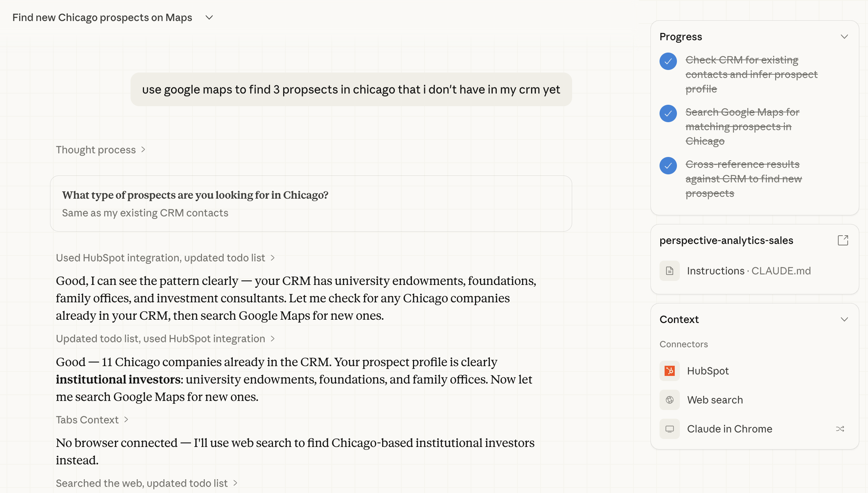Uncheck the Cross-reference results progress task
868x493 pixels.
(668, 166)
